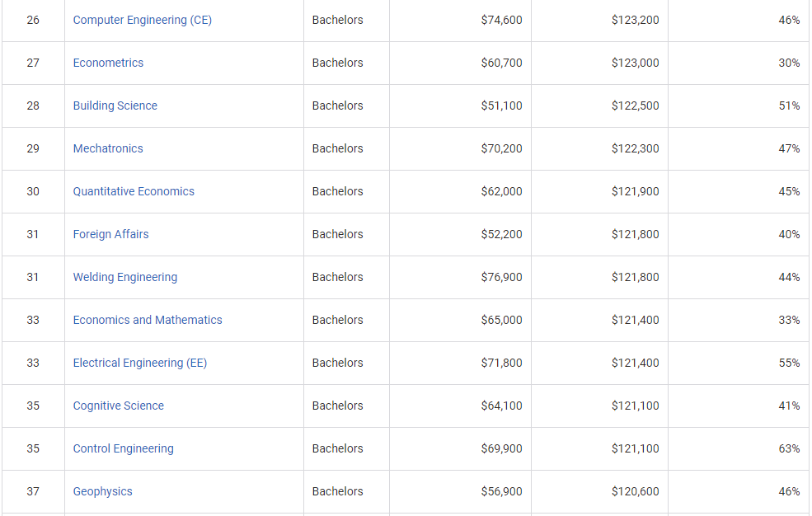The height and width of the screenshot is (516, 812).
Task: Select the rank 30 cell
Action: tap(33, 191)
